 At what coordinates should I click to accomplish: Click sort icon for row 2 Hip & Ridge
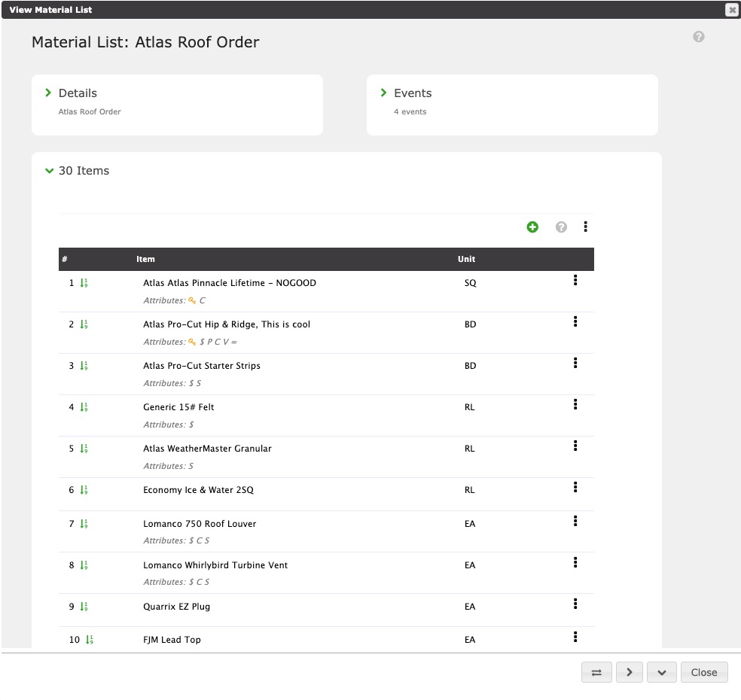[x=84, y=324]
